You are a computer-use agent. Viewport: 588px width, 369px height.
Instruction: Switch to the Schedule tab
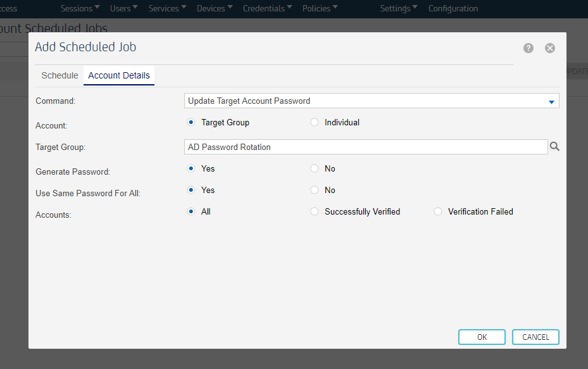59,75
